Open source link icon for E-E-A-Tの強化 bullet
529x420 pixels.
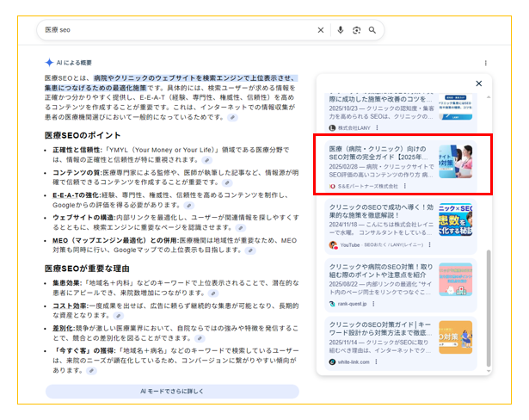(189, 206)
